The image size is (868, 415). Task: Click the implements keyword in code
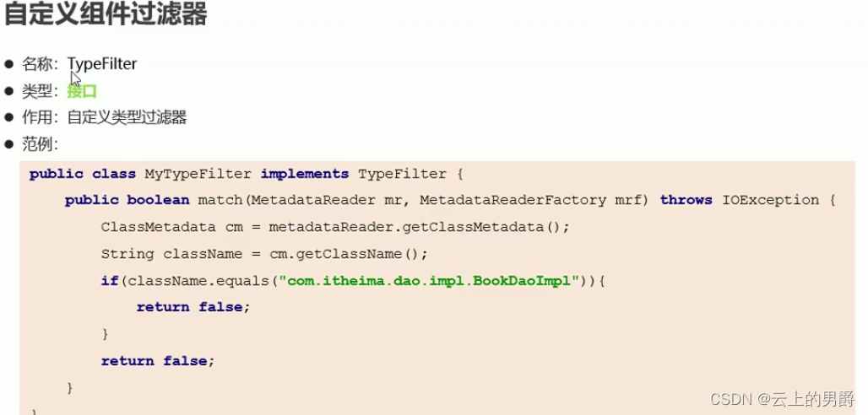[x=305, y=174]
